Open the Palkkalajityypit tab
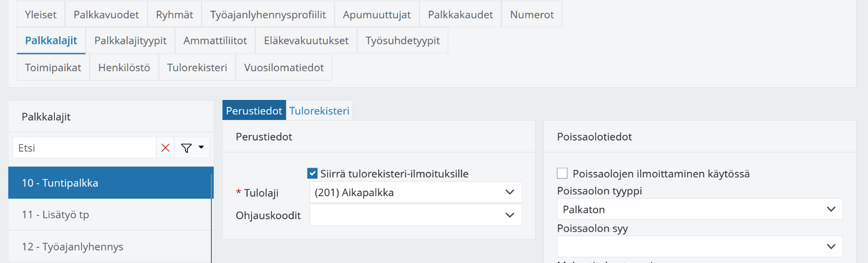This screenshot has width=868, height=263. pos(130,41)
